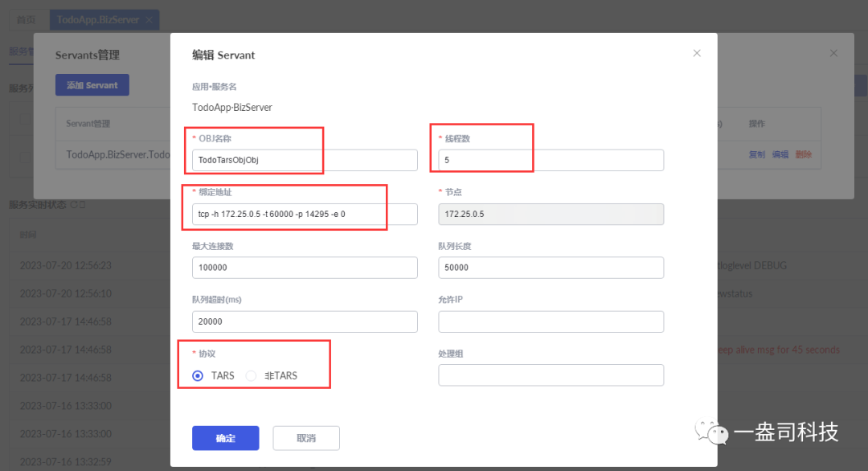
Task: Click the 处理组 input field
Action: click(551, 375)
